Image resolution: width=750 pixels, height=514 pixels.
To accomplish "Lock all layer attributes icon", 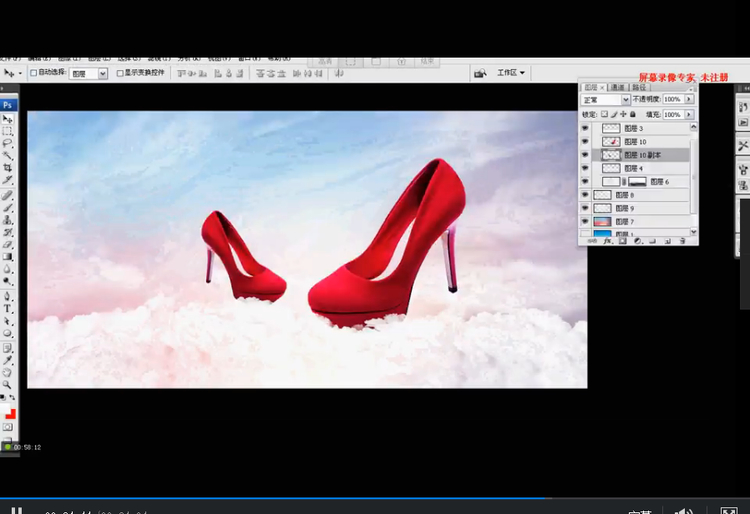I will 633,114.
